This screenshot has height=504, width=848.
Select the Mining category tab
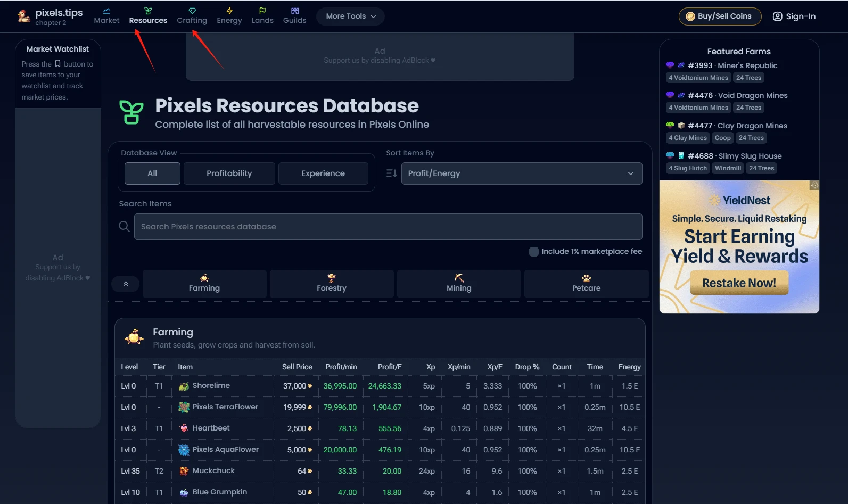point(459,284)
